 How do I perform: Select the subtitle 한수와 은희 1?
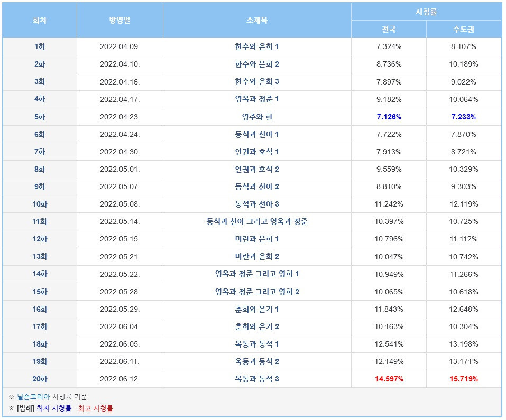click(257, 46)
